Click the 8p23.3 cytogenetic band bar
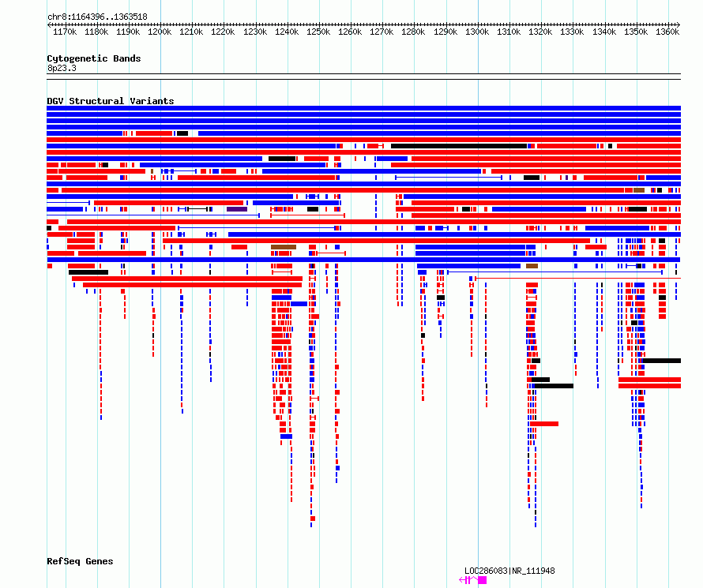This screenshot has height=588, width=703. pos(363,77)
